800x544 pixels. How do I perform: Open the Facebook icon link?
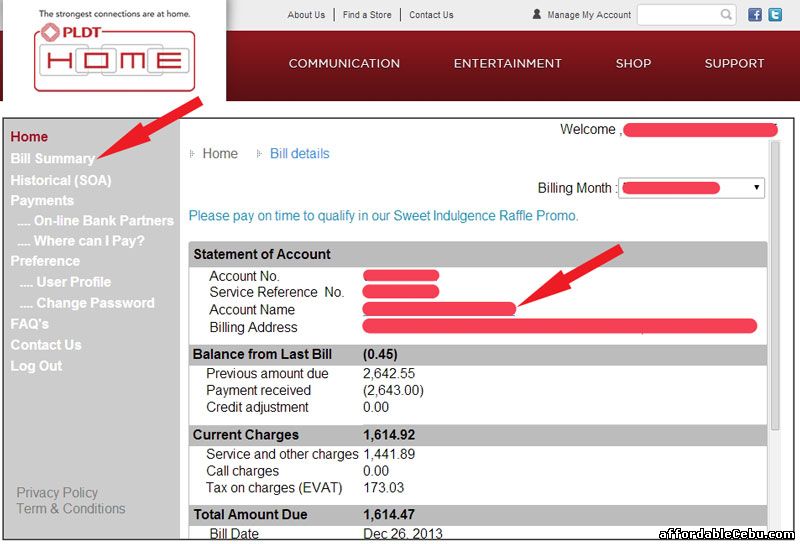[755, 15]
